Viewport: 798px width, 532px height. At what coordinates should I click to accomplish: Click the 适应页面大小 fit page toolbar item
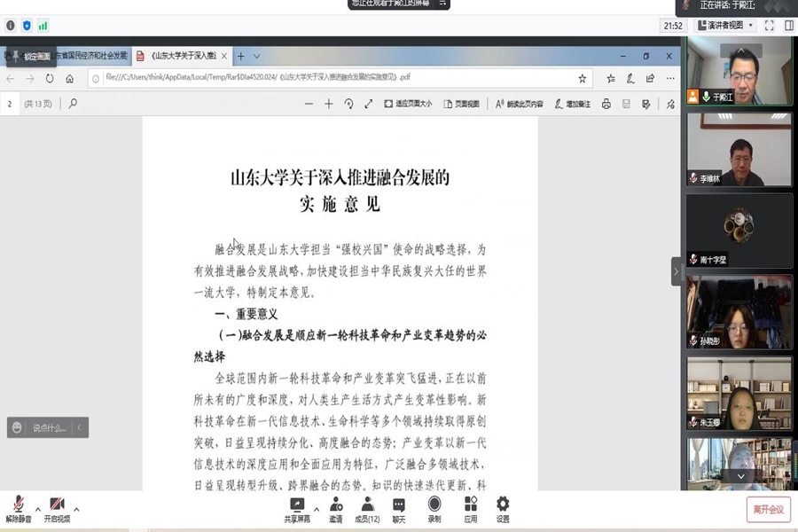point(408,104)
